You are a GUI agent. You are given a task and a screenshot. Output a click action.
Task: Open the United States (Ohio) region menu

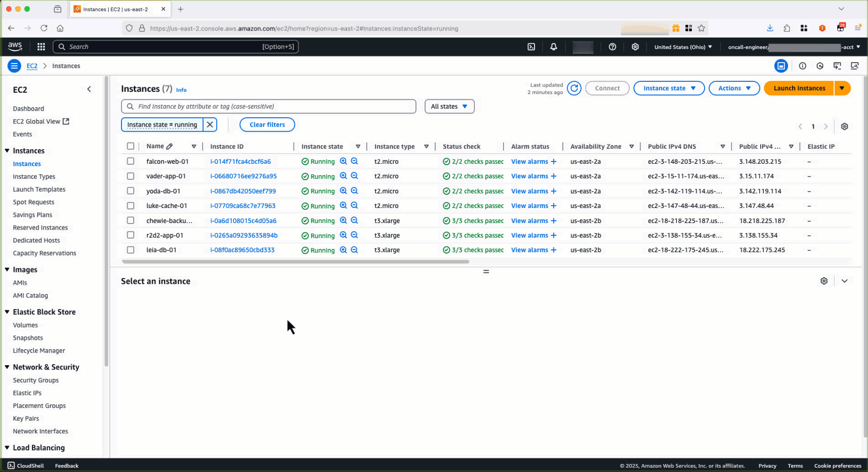click(682, 47)
